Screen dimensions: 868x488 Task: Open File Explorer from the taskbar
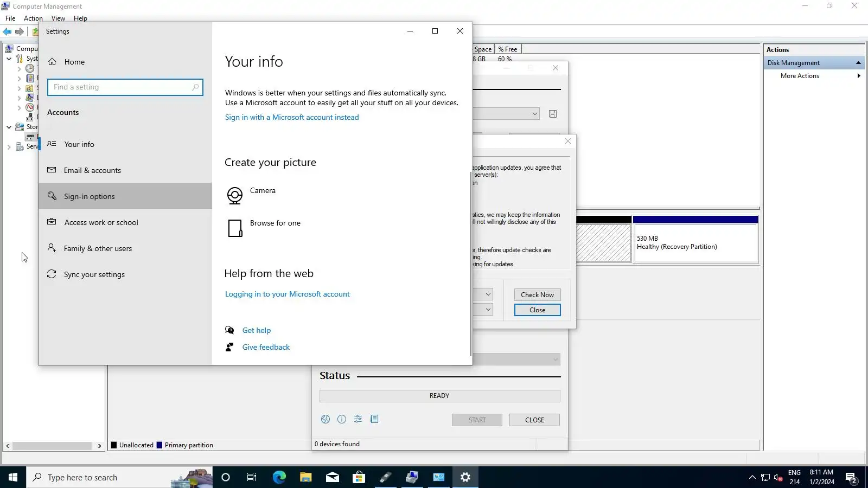[305, 477]
